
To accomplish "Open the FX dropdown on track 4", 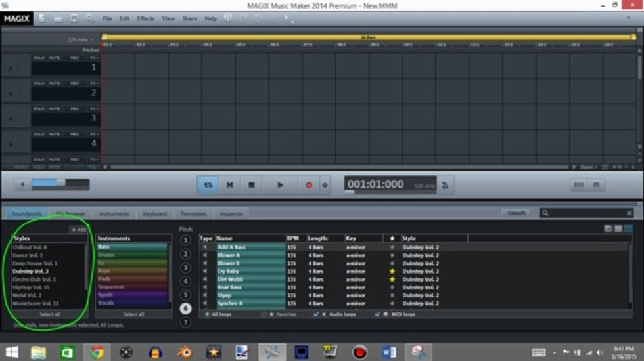I will tap(94, 134).
